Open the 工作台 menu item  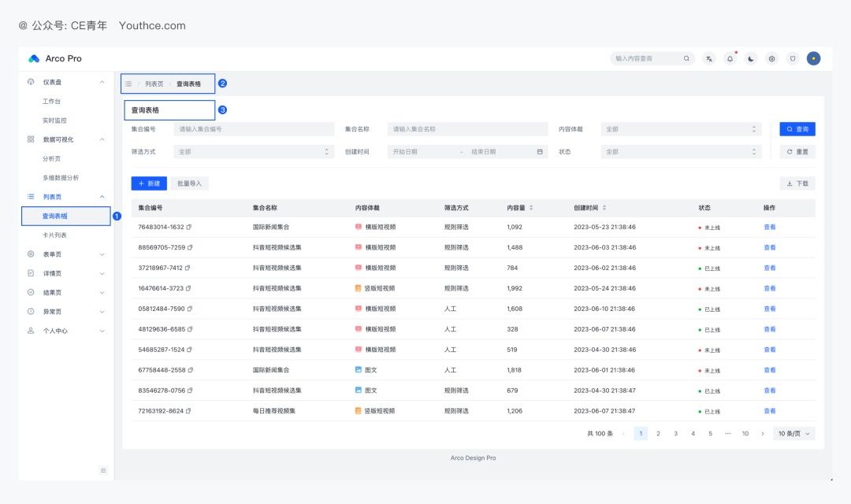coord(51,102)
